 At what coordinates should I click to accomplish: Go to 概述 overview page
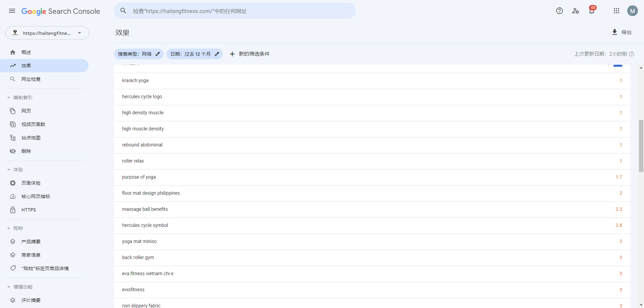coord(44,52)
